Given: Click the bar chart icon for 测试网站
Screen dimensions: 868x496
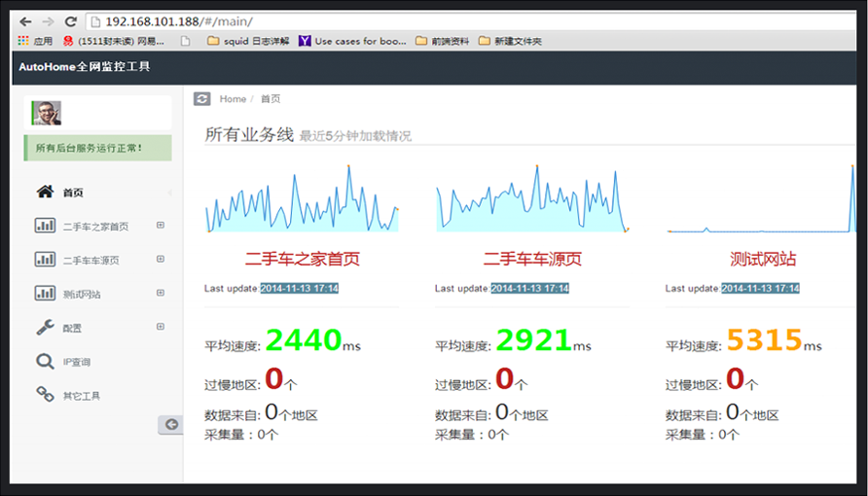Looking at the screenshot, I should tap(45, 293).
